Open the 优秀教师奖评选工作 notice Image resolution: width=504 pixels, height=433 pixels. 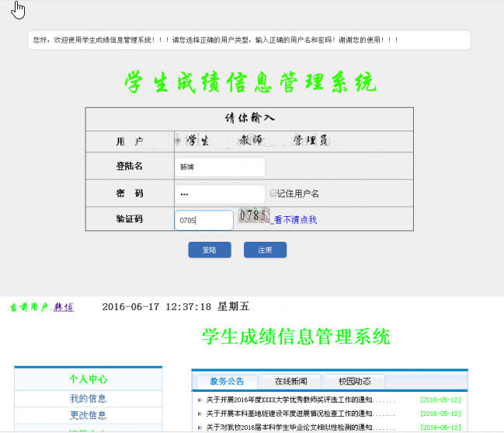[301, 400]
